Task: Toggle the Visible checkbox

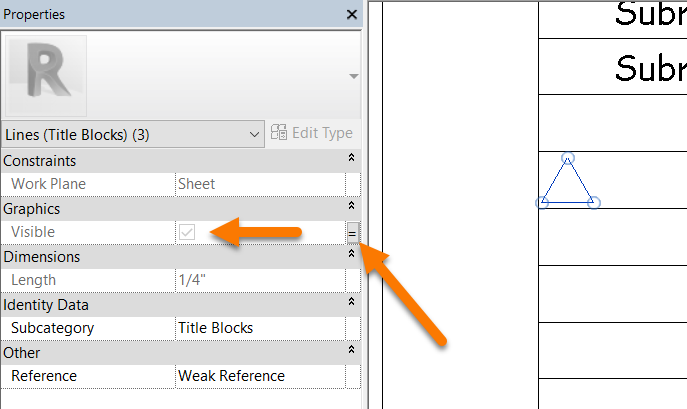Action: [x=187, y=232]
